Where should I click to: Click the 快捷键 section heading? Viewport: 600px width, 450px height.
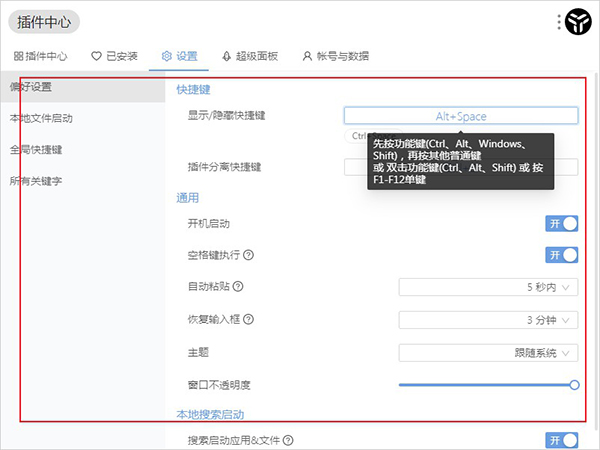click(193, 90)
